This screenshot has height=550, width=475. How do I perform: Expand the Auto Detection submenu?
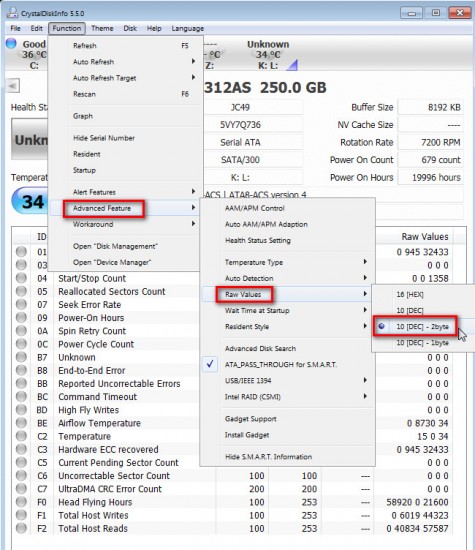(x=288, y=278)
